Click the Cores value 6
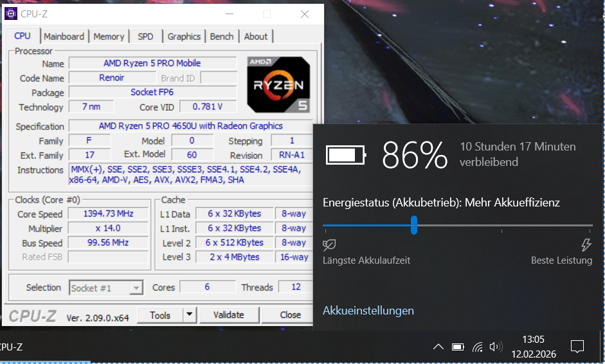This screenshot has width=605, height=364. (208, 287)
